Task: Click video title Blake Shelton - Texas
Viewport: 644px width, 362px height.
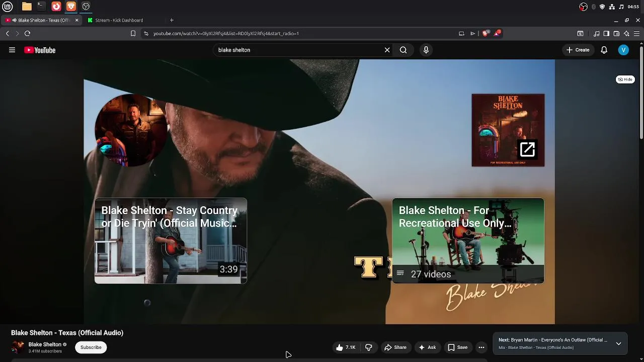Action: pos(67,333)
